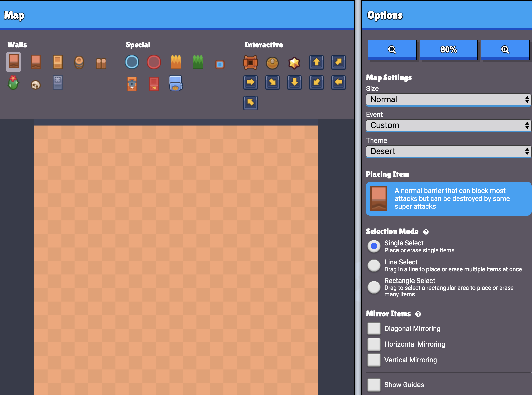Enable Rectangle Select mode
The image size is (532, 395).
(374, 287)
